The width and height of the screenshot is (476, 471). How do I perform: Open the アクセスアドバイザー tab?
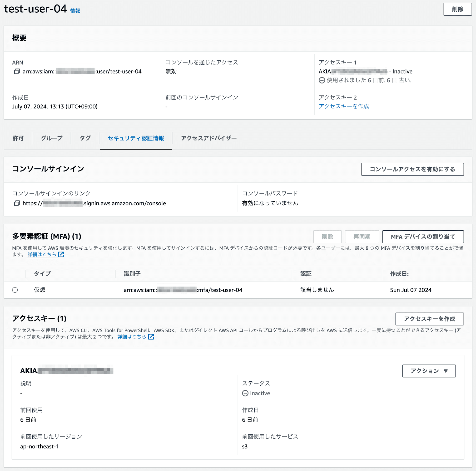coord(209,138)
